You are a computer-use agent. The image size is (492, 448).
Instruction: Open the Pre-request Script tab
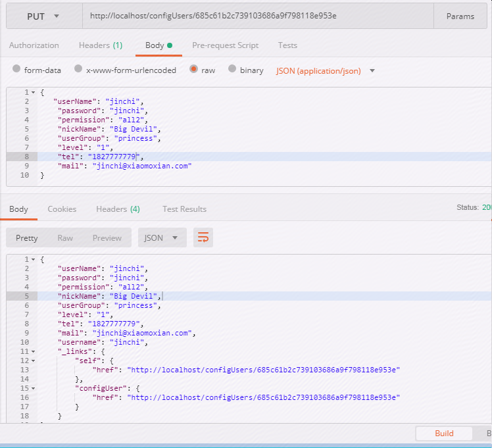pyautogui.click(x=226, y=45)
